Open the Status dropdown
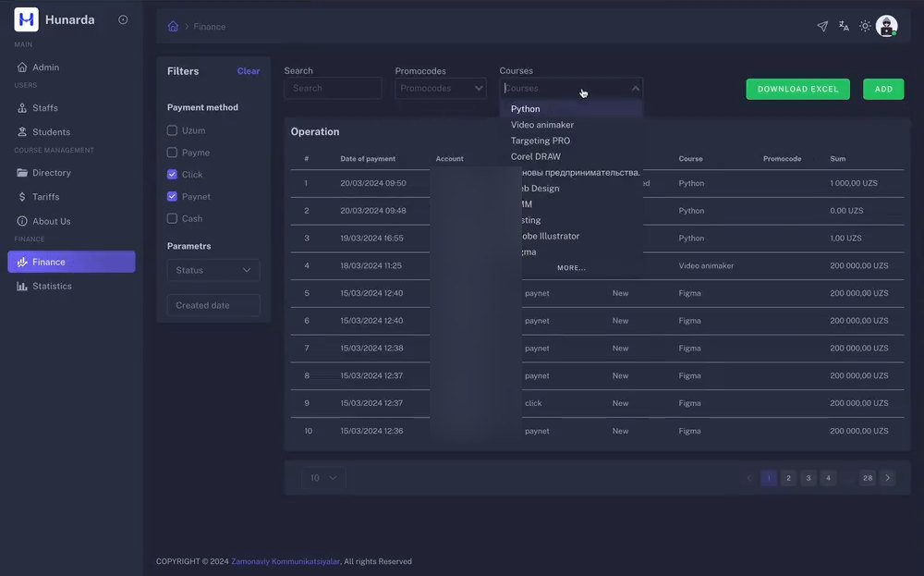Screen dimensions: 924x576 (213, 270)
